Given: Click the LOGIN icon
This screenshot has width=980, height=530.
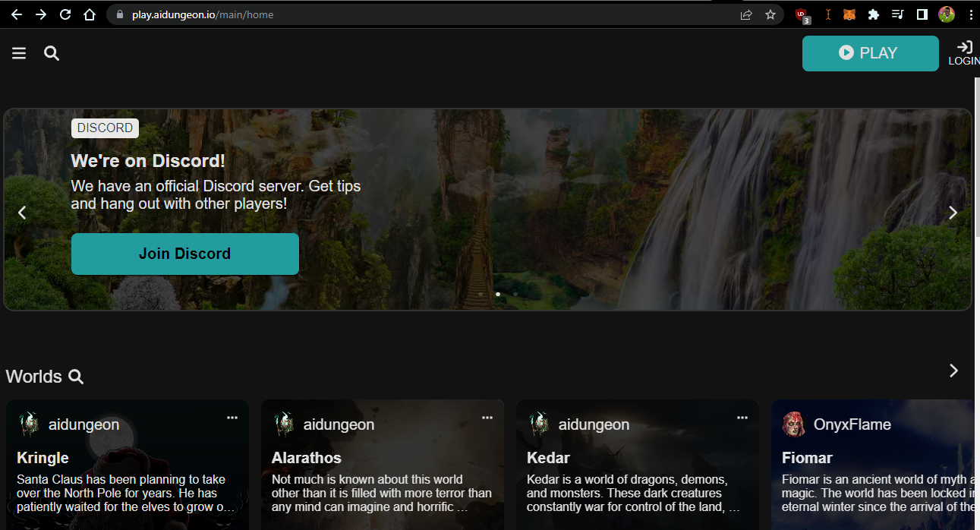Looking at the screenshot, I should (x=964, y=52).
